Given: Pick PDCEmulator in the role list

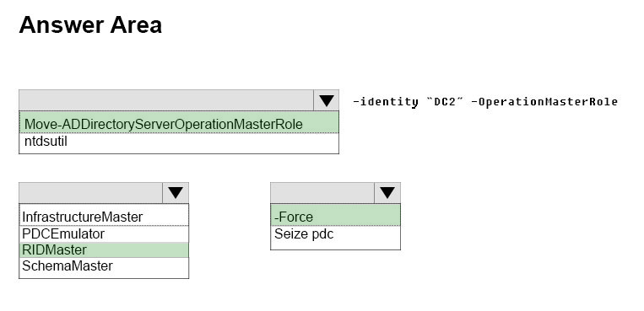Looking at the screenshot, I should coord(104,233).
